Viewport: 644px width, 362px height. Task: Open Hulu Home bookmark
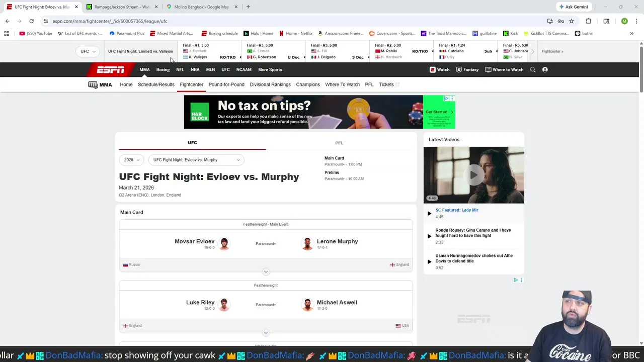258,34
